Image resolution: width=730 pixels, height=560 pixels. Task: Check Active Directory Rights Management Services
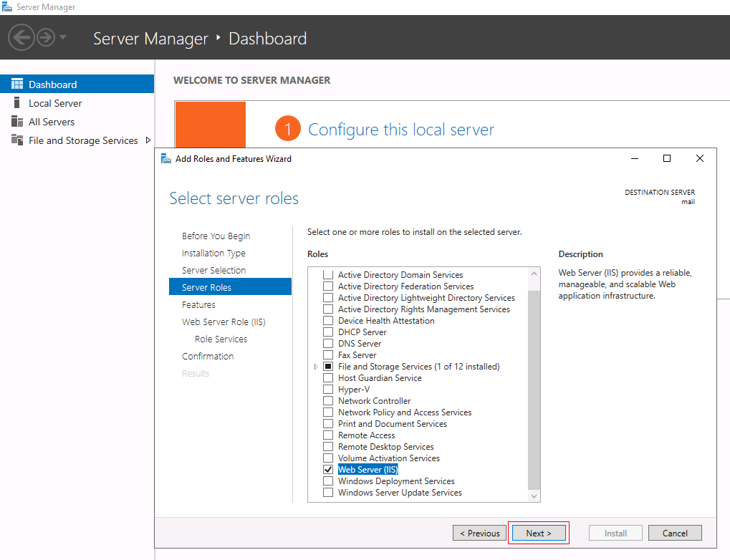(328, 309)
